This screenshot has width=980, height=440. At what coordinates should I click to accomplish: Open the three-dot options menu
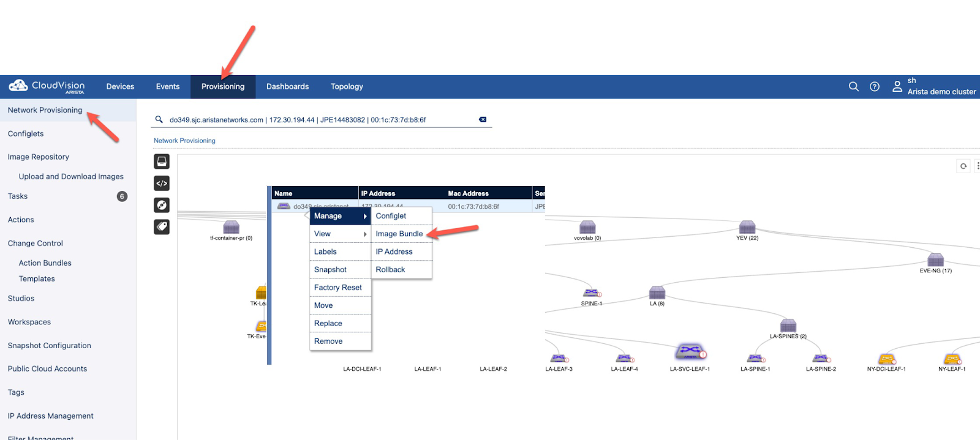click(x=977, y=166)
